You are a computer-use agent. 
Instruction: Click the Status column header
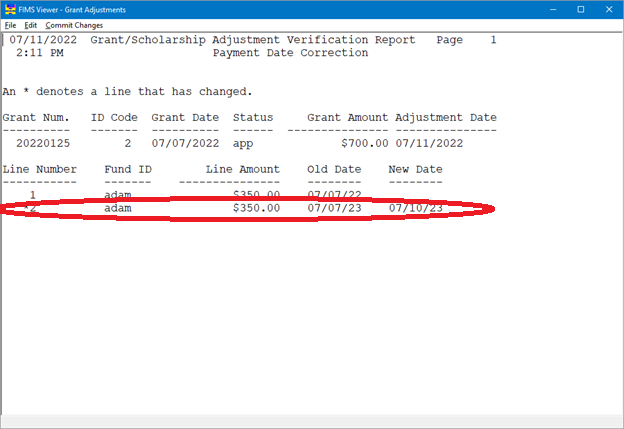[x=253, y=118]
